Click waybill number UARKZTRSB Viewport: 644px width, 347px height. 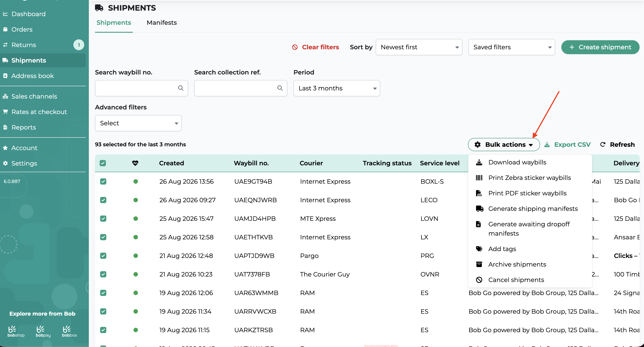[253, 330]
